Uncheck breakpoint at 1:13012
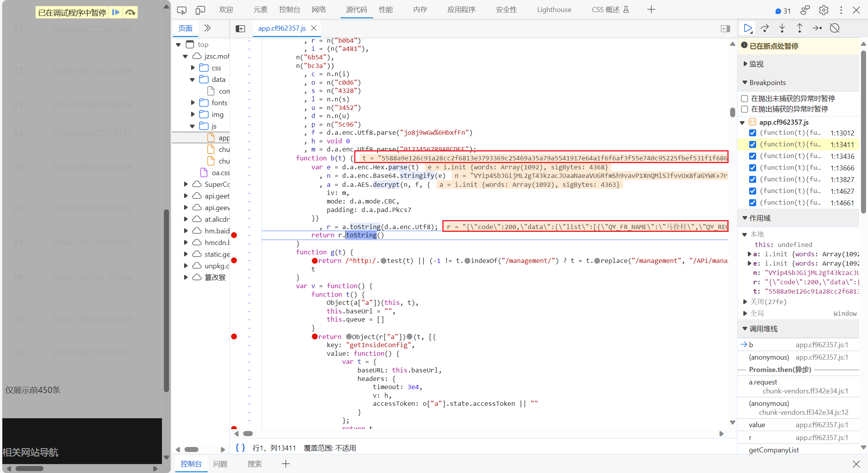 point(753,133)
